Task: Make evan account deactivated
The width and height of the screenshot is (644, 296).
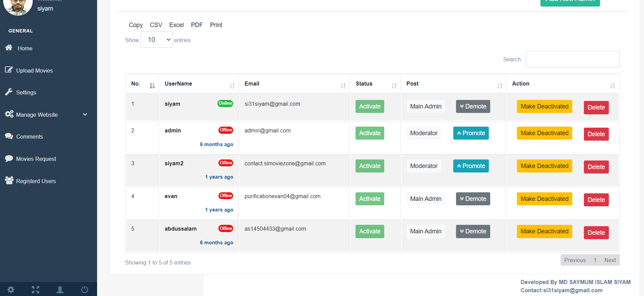Action: pos(545,199)
